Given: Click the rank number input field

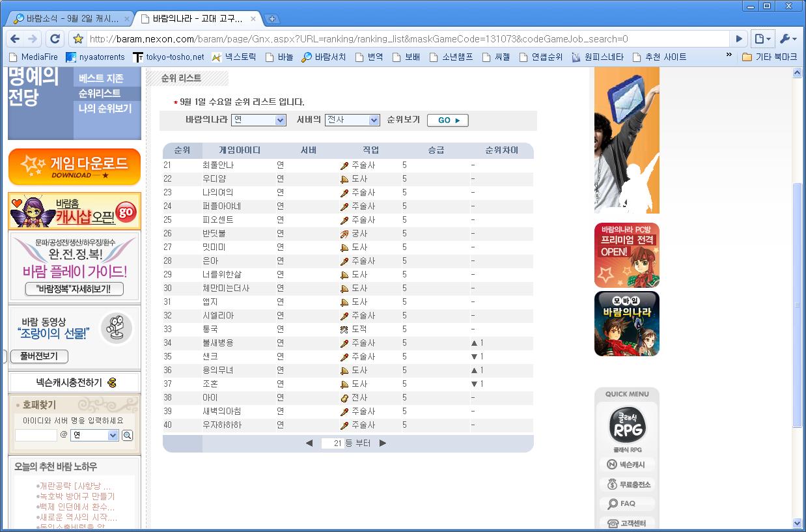Looking at the screenshot, I should pyautogui.click(x=333, y=443).
